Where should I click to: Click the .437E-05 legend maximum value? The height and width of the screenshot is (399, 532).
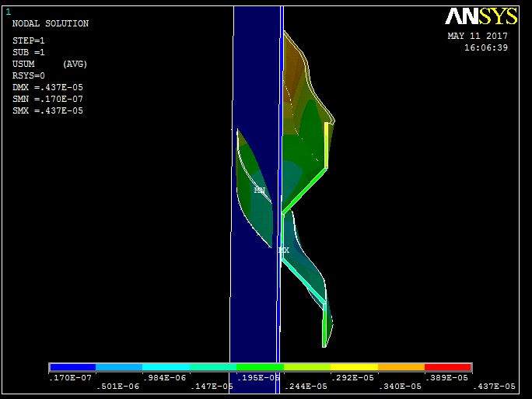[x=494, y=386]
